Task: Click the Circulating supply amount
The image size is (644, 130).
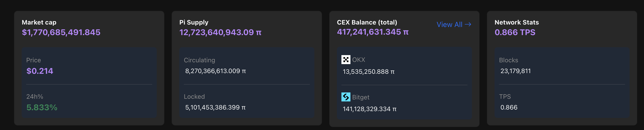Action: point(215,71)
